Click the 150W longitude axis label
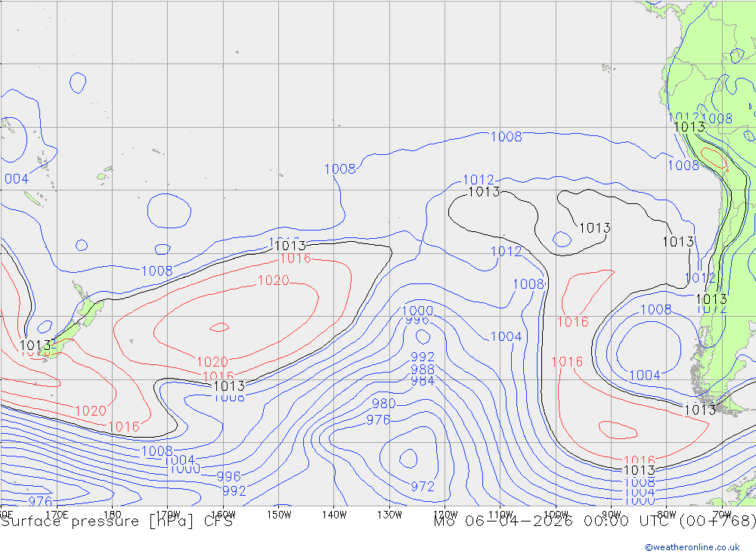Viewport: 756px width, 554px height. 279,515
